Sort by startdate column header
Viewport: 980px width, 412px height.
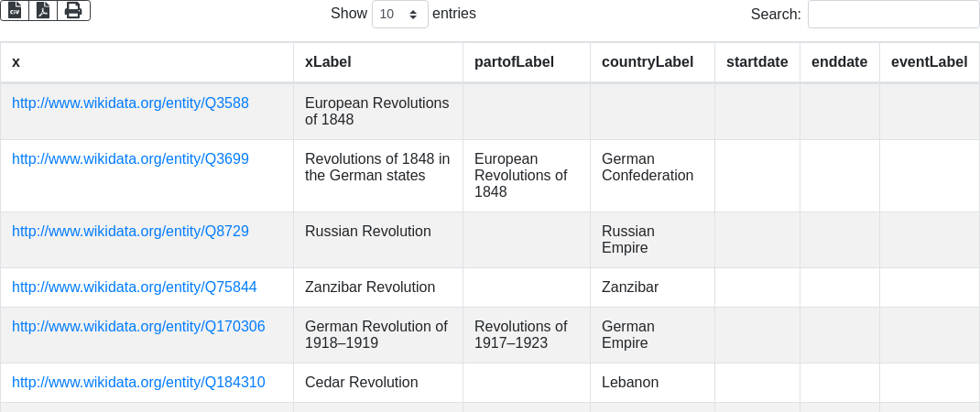(757, 62)
